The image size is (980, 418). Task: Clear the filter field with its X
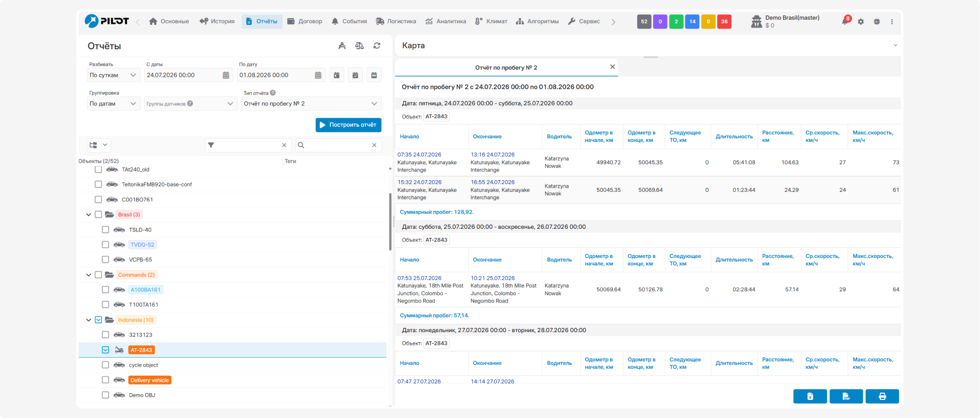click(284, 145)
